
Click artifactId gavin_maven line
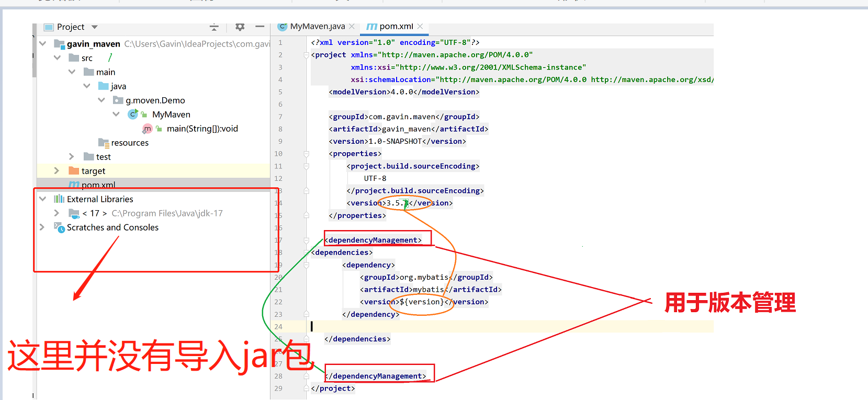click(x=409, y=129)
